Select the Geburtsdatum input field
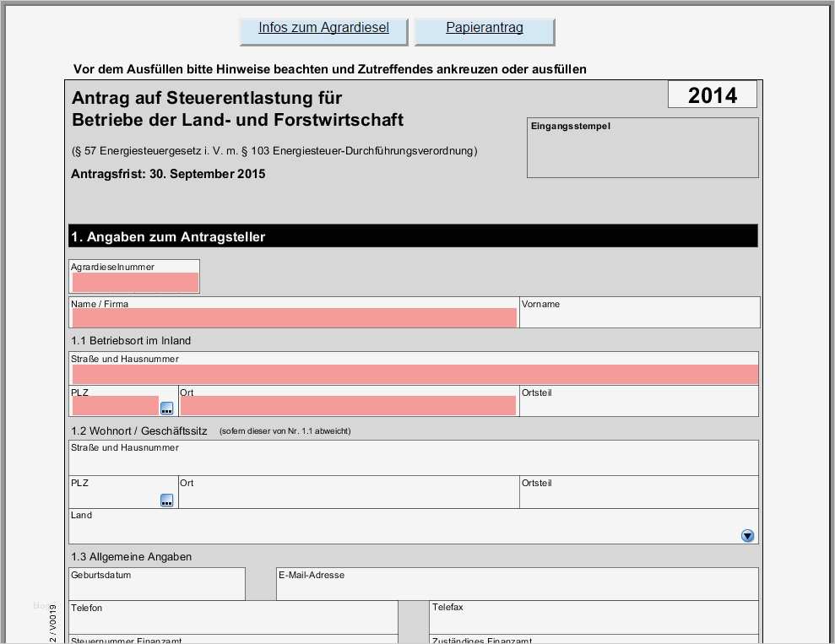The width and height of the screenshot is (835, 644). point(156,588)
